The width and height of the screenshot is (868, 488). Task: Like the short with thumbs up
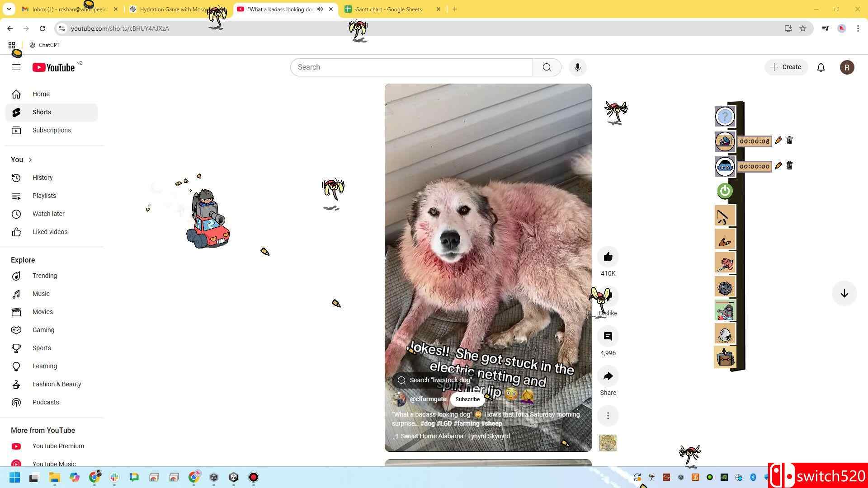pyautogui.click(x=608, y=257)
